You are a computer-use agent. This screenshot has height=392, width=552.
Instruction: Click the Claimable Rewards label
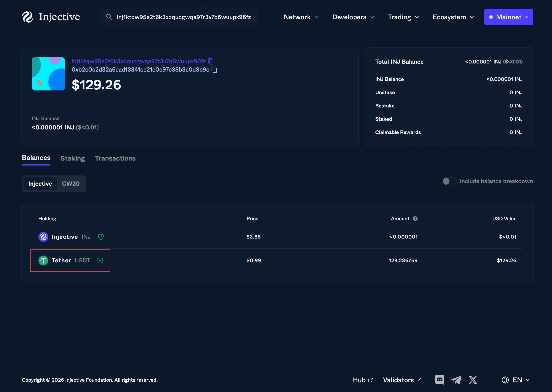coord(398,132)
